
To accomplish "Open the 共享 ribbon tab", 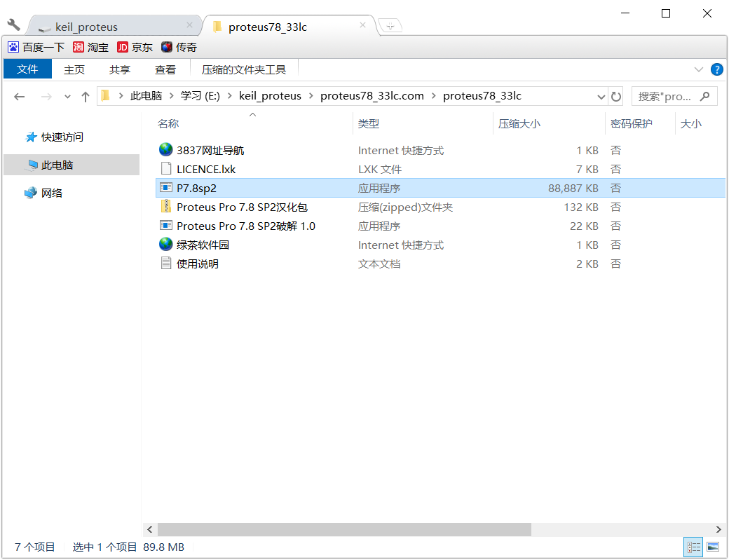I will [119, 69].
